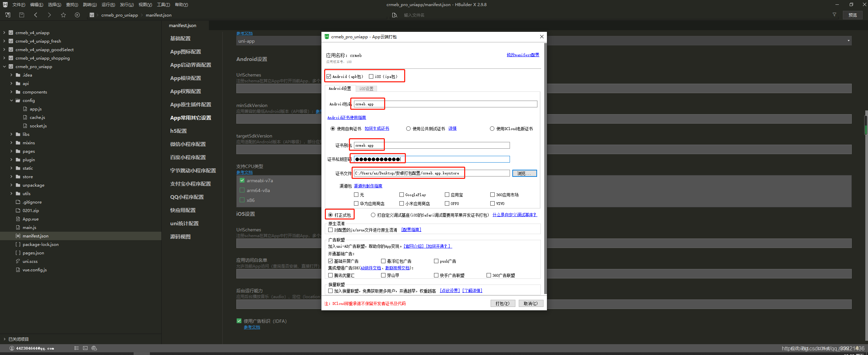Open Android证书使用指南 link
868x355 pixels.
pos(347,118)
